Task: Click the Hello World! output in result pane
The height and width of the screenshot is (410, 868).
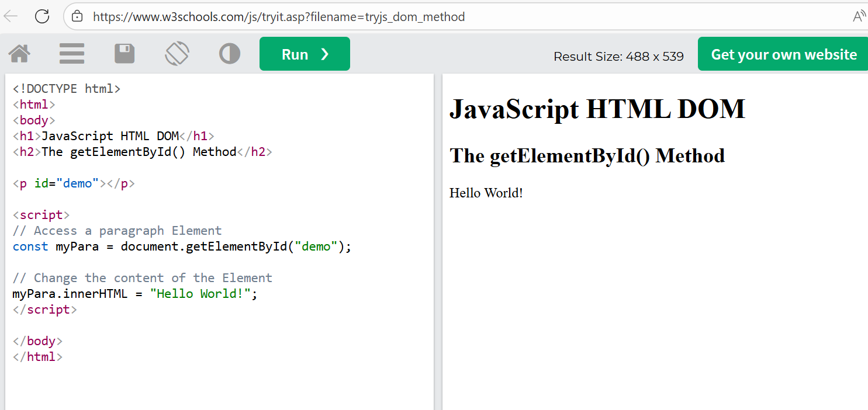Action: coord(486,193)
